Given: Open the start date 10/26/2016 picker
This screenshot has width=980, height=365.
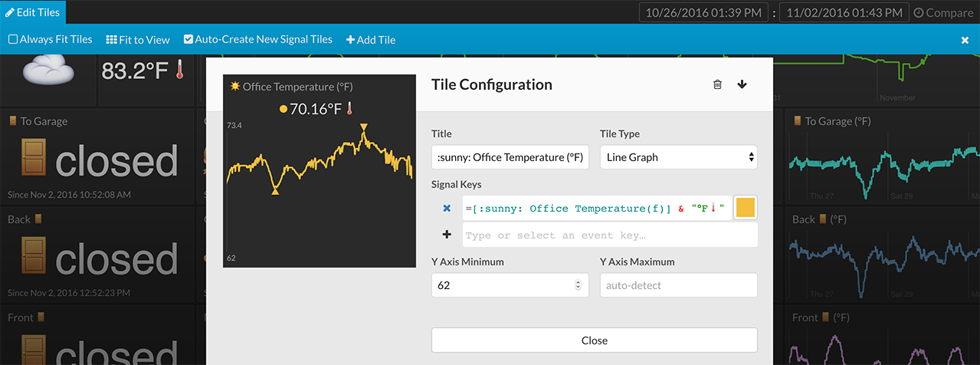Looking at the screenshot, I should [704, 12].
